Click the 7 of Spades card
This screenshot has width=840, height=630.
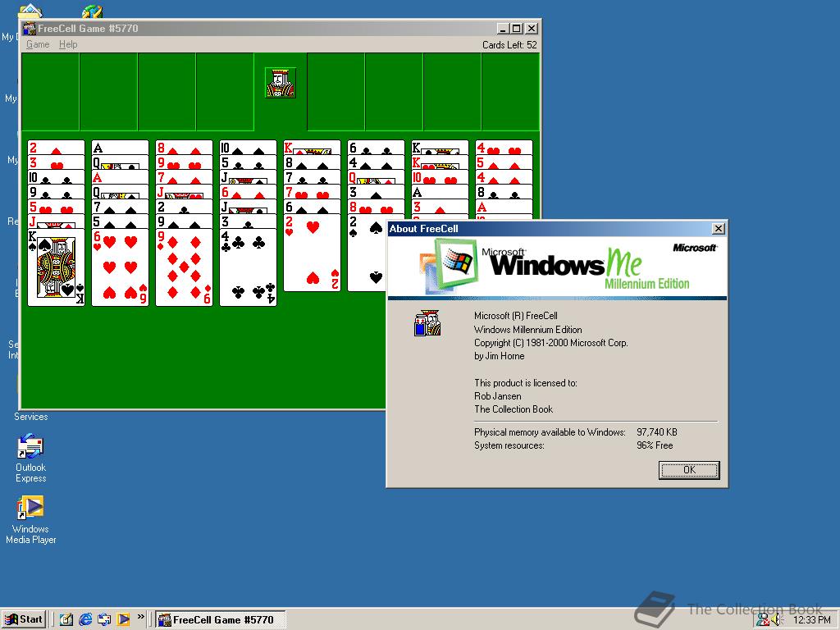[x=120, y=207]
